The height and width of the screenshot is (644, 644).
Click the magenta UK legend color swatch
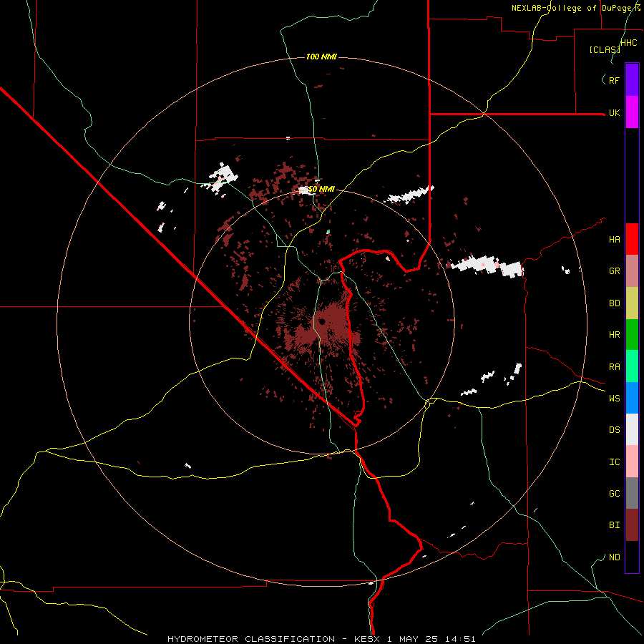(632, 112)
